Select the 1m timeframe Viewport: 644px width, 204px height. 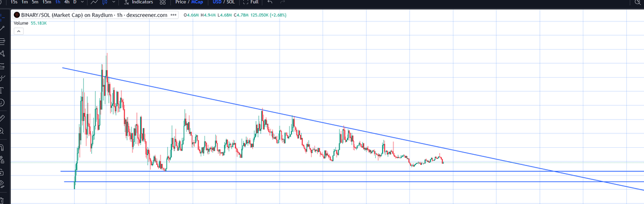[25, 2]
